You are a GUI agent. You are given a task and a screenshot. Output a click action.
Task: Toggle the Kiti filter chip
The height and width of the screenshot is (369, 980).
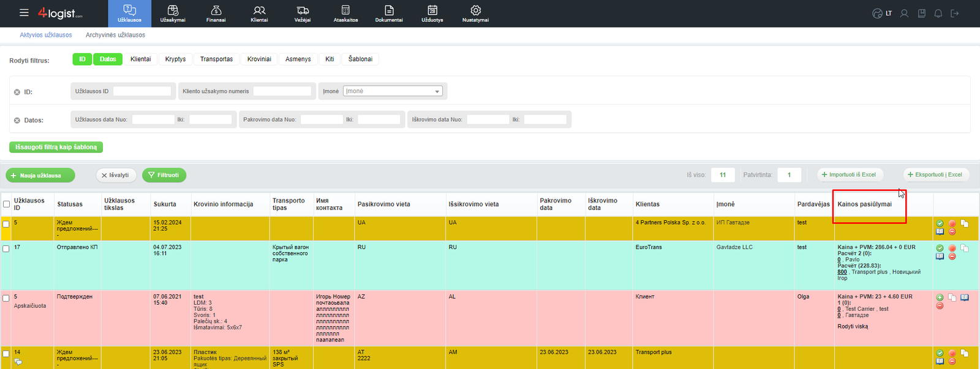click(x=330, y=59)
